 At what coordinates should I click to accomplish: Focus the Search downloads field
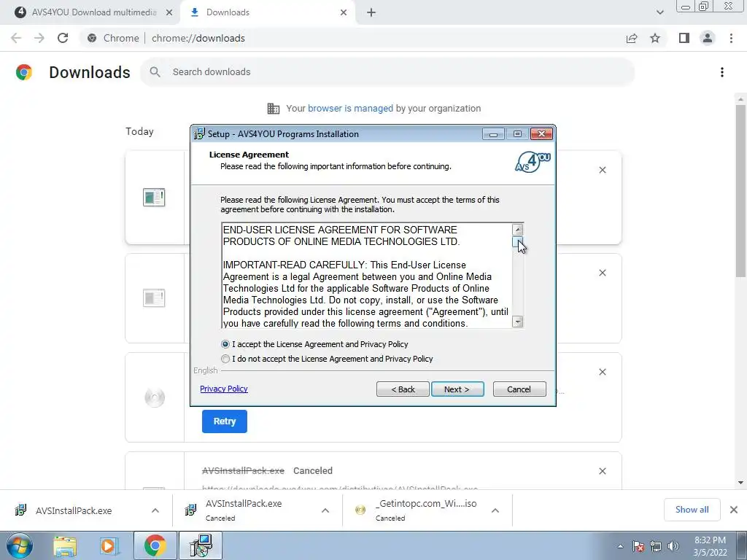(388, 72)
